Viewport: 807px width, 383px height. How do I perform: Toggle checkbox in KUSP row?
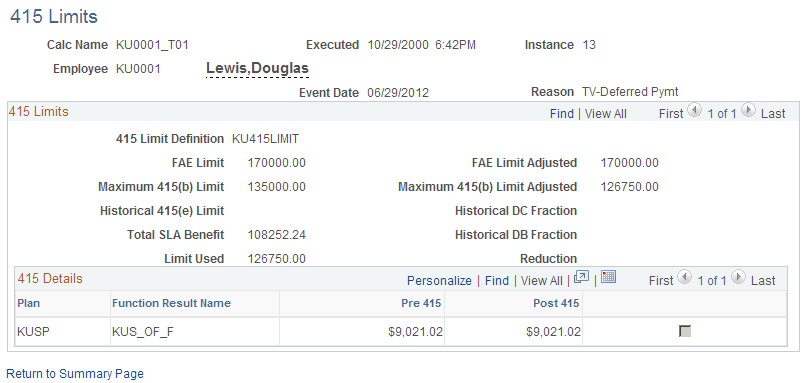pyautogui.click(x=685, y=332)
